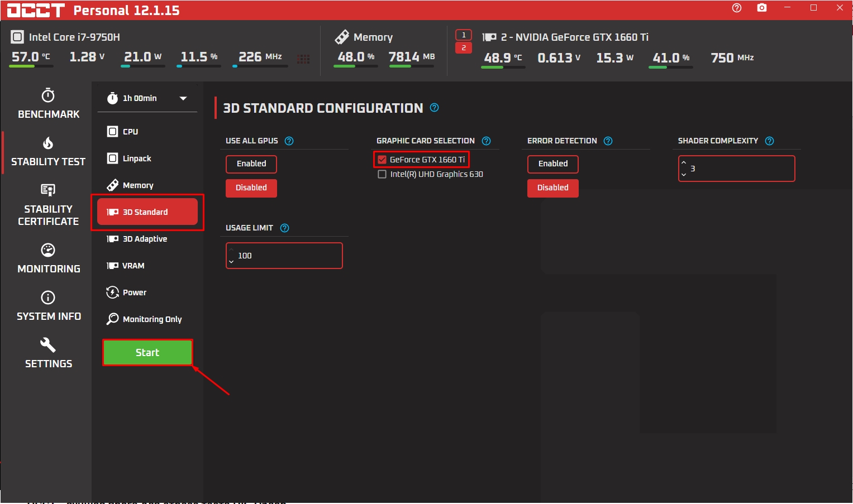Viewport: 853px width, 504px height.
Task: Take a screenshot with the camera icon
Action: (762, 8)
